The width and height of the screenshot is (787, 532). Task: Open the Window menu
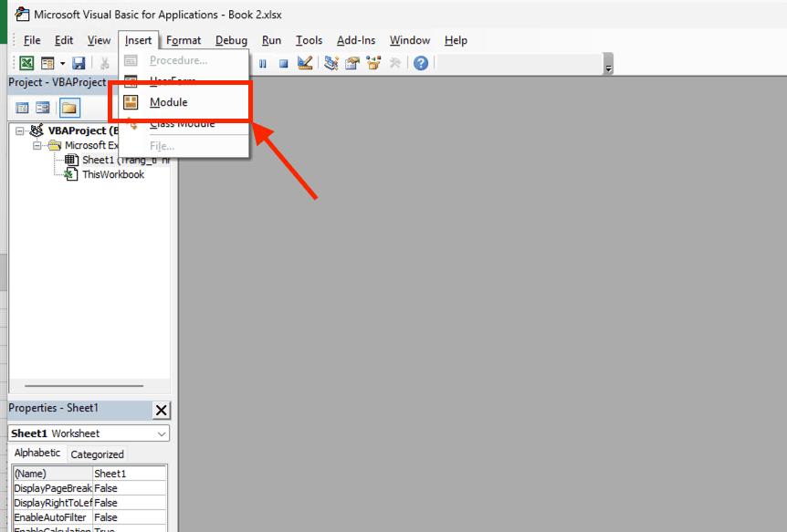410,40
